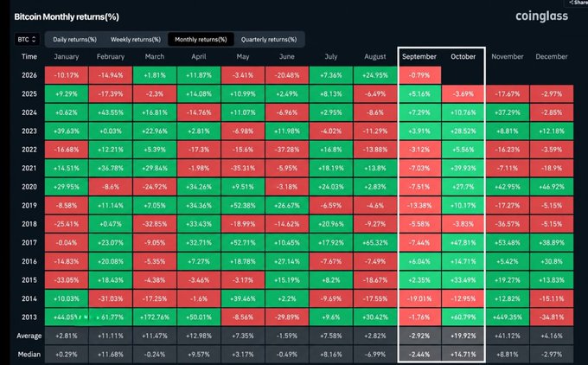Click 2026 August cell +24.95%
This screenshot has height=365, width=588.
tap(375, 75)
